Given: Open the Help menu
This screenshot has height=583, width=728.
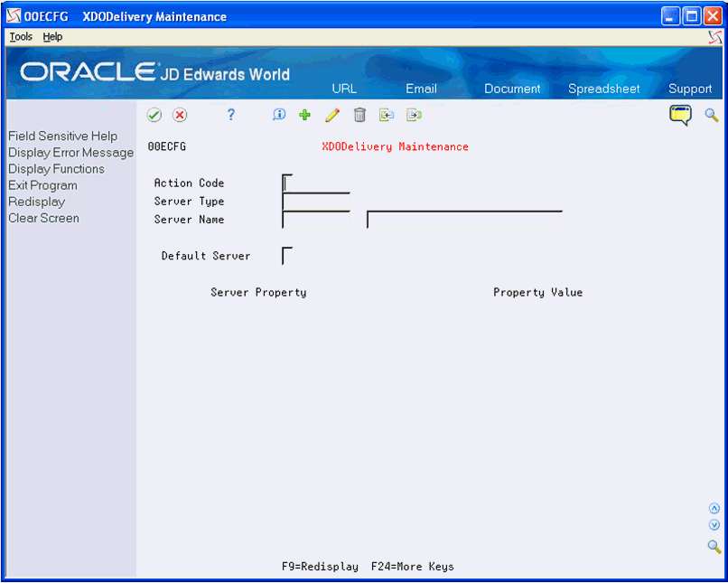Looking at the screenshot, I should pyautogui.click(x=52, y=37).
